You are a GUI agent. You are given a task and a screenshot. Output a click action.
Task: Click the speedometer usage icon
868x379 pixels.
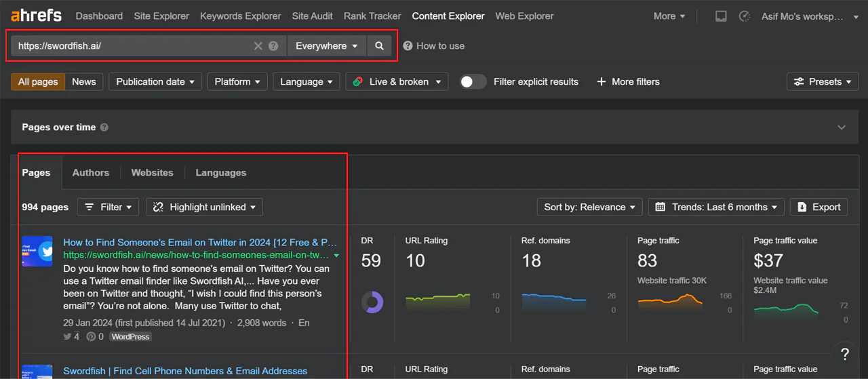coord(744,16)
